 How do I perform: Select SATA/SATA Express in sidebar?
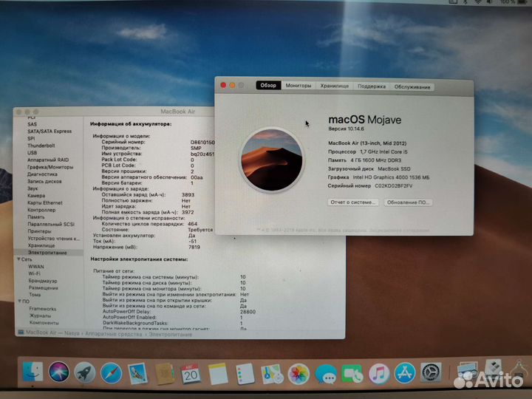[50, 132]
